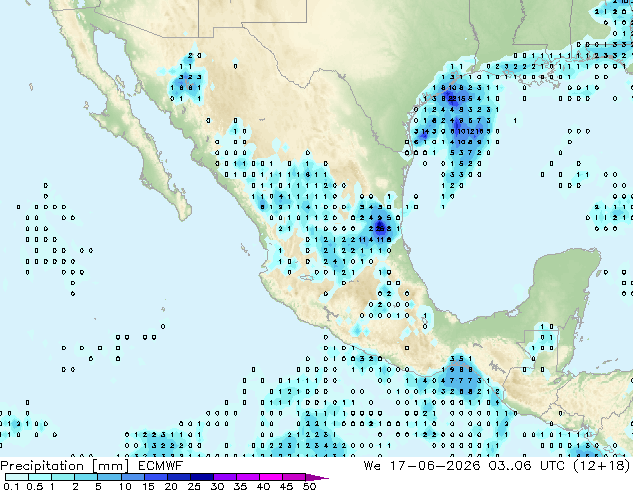The image size is (634, 490).
Task: Choose the 30–35 mm purple legend box
Action: pyautogui.click(x=225, y=477)
